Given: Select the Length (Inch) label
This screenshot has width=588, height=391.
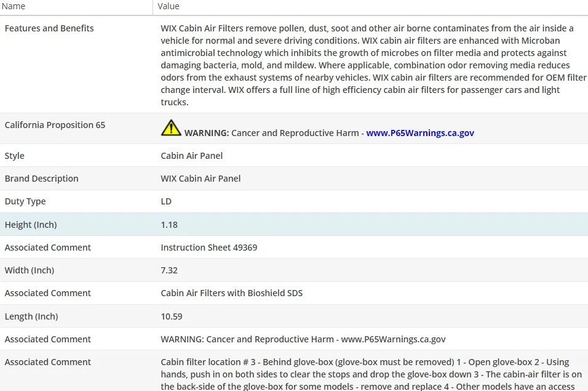Looking at the screenshot, I should [x=31, y=316].
